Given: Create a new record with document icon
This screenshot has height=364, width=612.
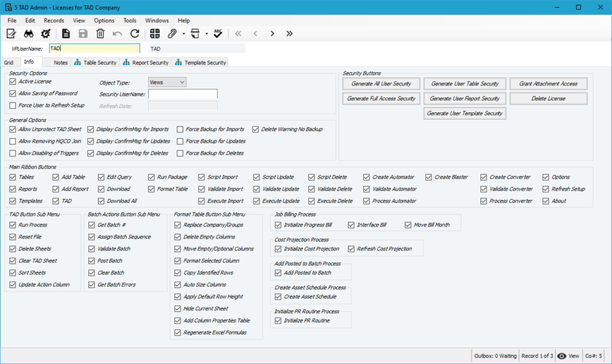Looking at the screenshot, I should (66, 33).
